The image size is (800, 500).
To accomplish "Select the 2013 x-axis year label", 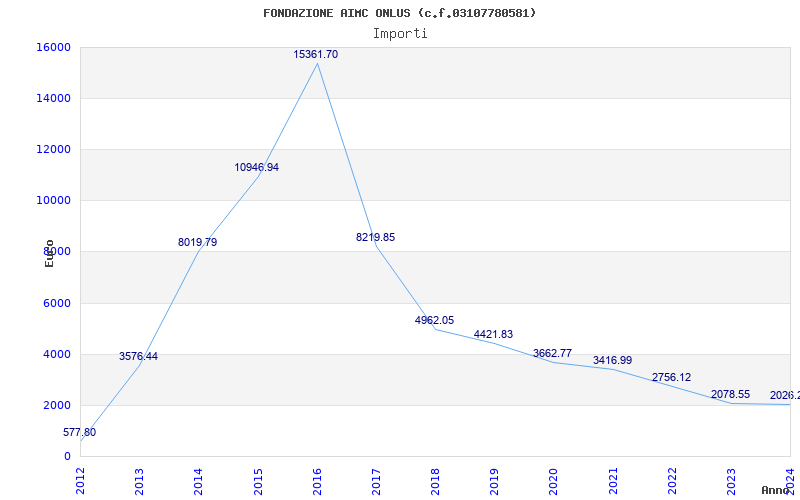I will [x=139, y=481].
